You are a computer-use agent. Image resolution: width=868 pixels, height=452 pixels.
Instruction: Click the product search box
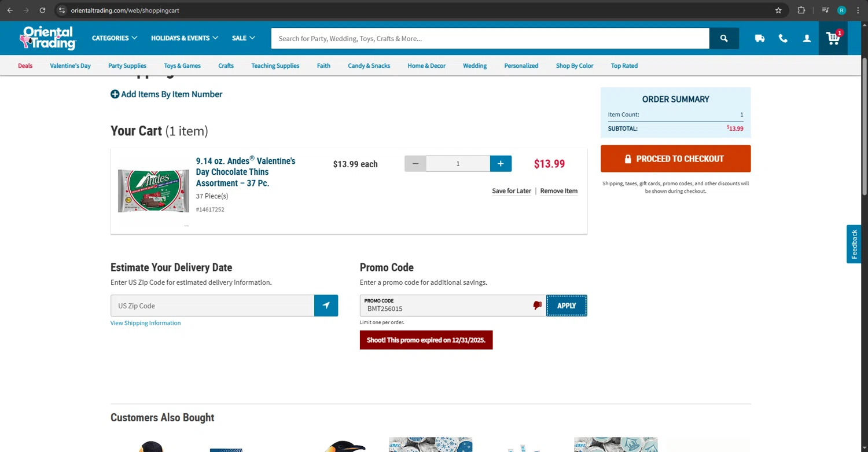tap(490, 38)
